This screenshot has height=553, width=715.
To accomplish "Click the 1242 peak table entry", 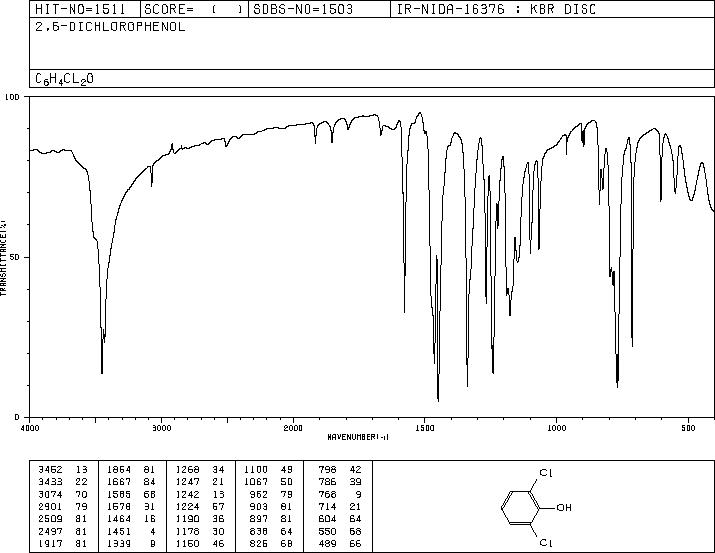I will tap(200, 494).
